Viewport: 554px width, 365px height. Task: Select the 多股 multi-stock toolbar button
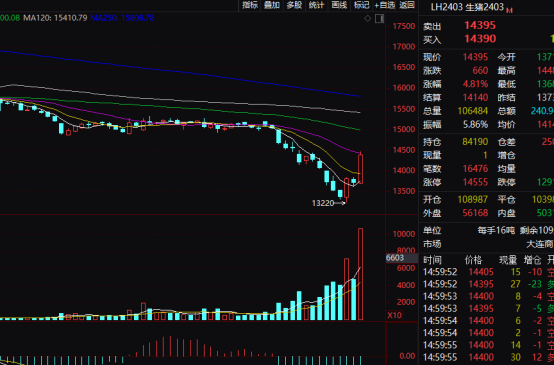click(294, 5)
